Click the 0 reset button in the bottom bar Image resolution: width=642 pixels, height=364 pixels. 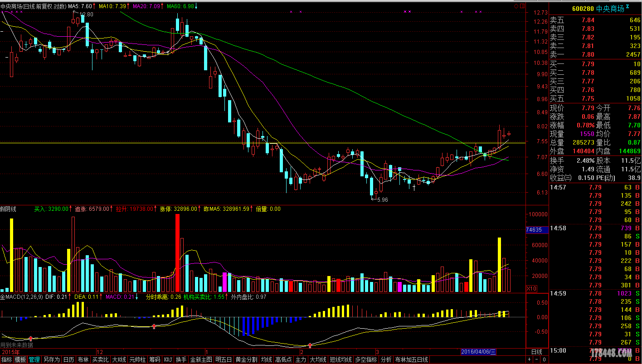click(x=544, y=359)
